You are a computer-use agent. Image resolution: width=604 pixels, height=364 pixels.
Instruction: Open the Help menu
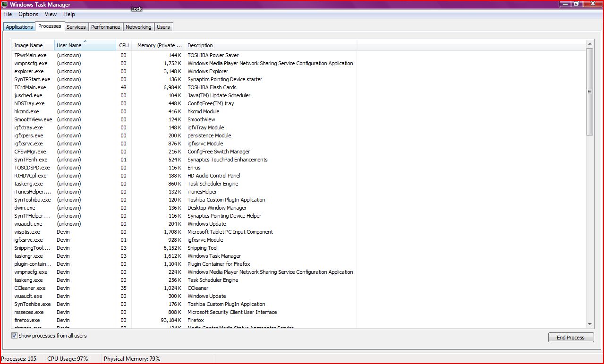tap(69, 14)
